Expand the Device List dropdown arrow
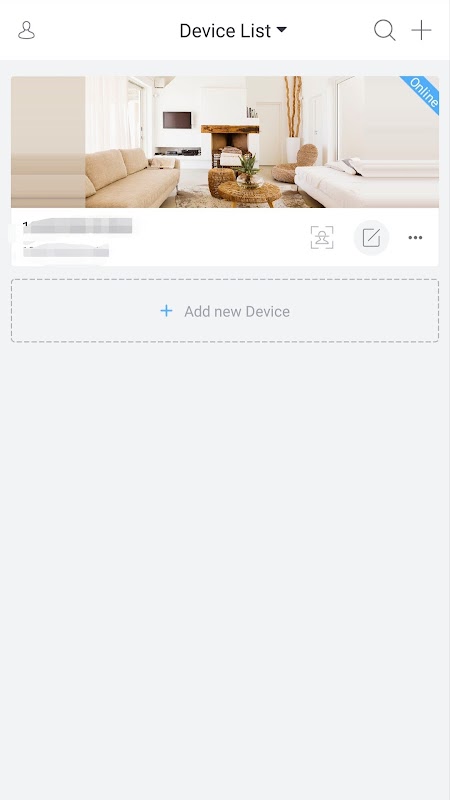 coord(282,30)
